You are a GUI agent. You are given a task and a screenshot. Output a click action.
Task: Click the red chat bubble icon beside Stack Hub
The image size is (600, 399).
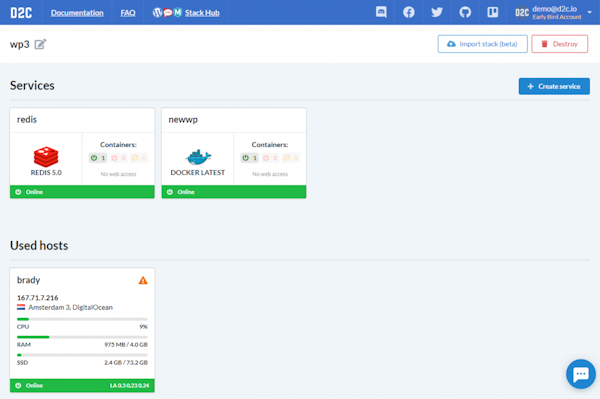168,13
